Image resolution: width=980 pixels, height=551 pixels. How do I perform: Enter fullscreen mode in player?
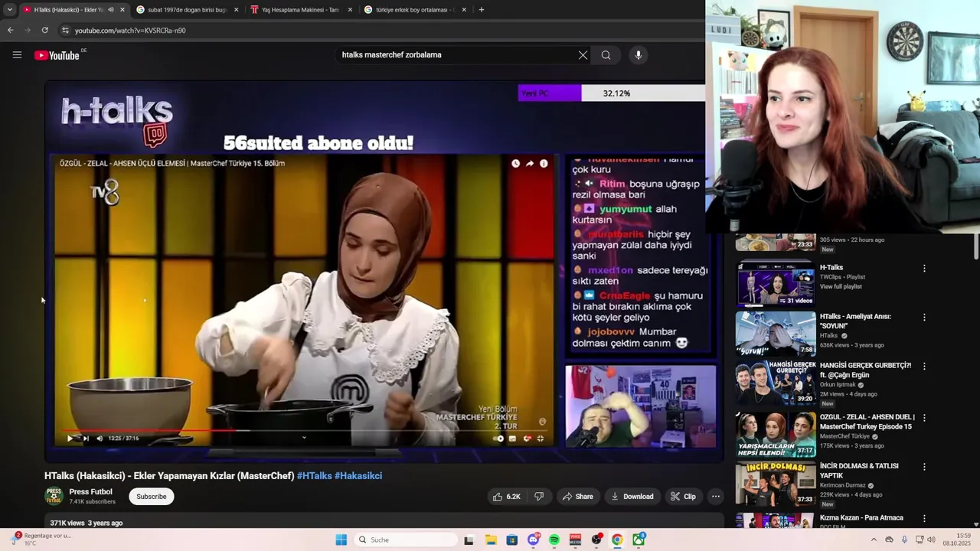tap(541, 439)
